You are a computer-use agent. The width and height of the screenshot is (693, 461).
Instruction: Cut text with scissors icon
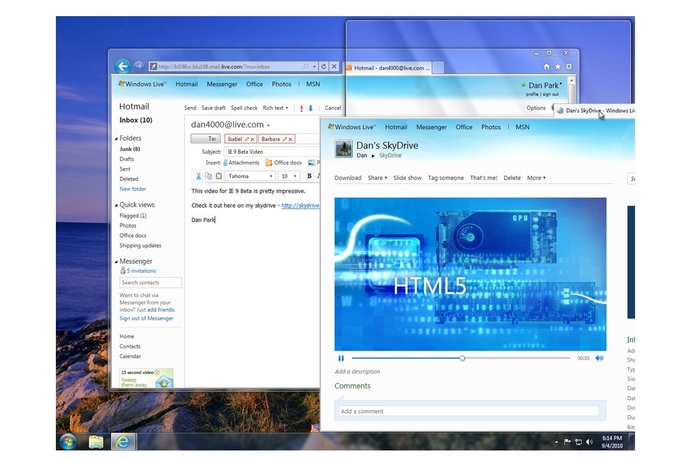point(198,176)
